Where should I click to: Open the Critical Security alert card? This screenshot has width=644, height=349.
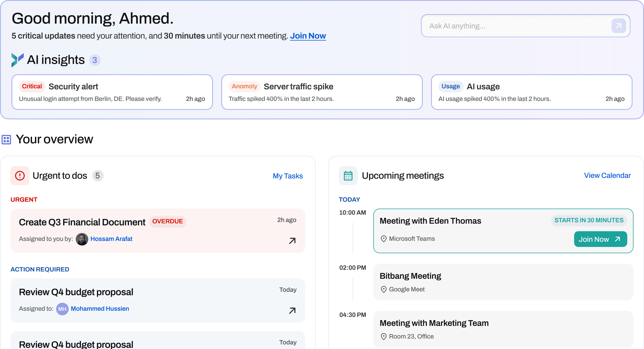click(112, 92)
